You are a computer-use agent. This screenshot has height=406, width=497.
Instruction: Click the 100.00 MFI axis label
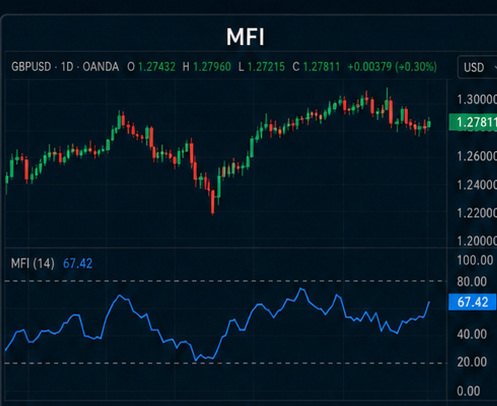click(x=475, y=260)
